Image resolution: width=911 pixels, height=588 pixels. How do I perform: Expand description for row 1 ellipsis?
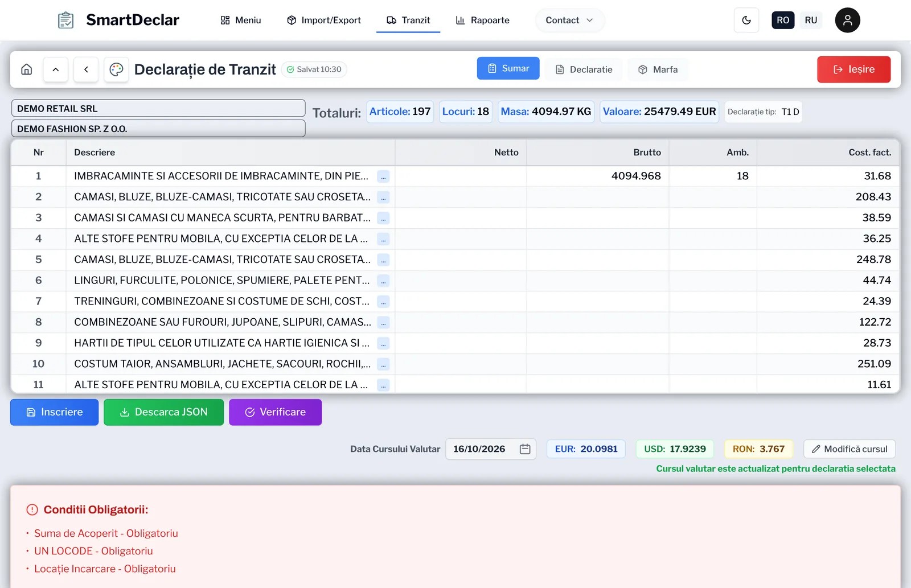[384, 176]
